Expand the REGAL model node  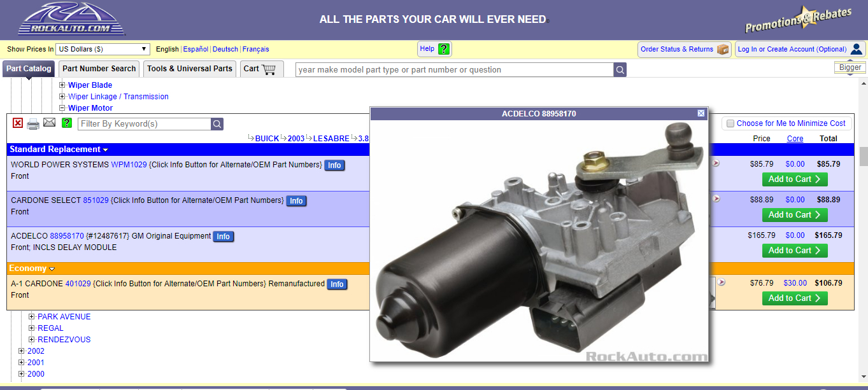(x=32, y=328)
